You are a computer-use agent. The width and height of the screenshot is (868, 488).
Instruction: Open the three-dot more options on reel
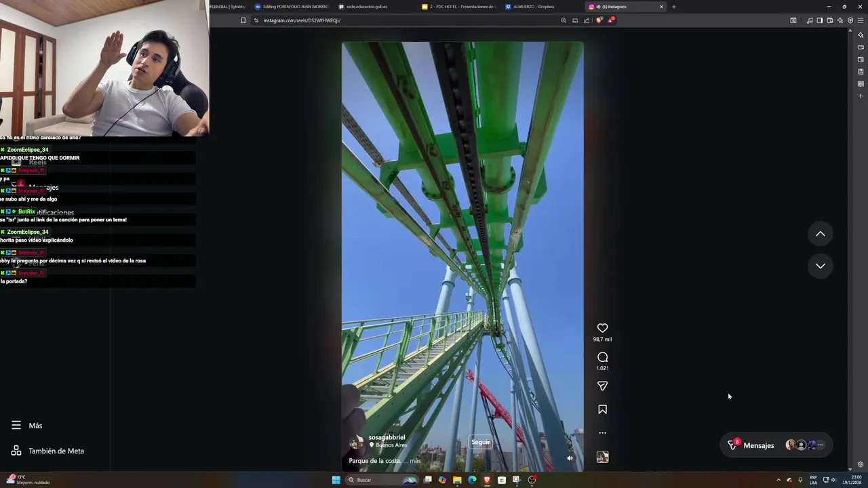(x=602, y=432)
